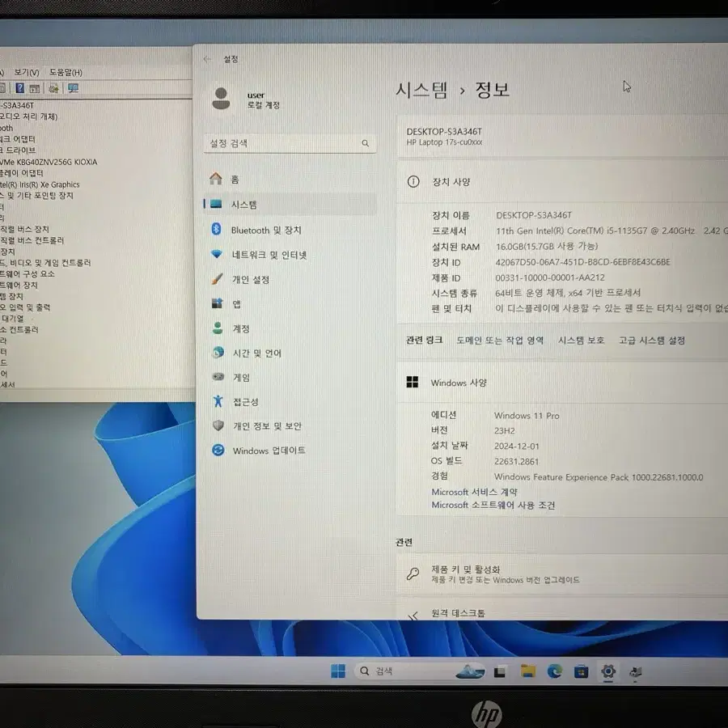This screenshot has height=728, width=728.
Task: Open 계정 accounts settings
Action: [290, 328]
